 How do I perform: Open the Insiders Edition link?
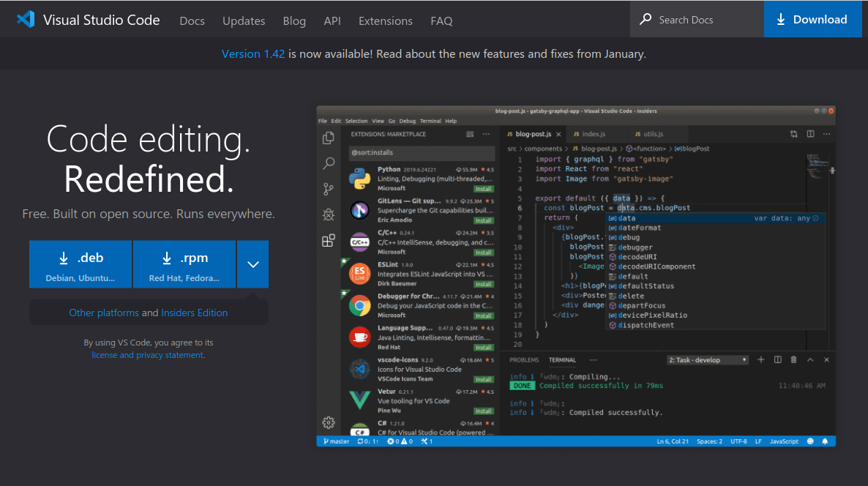click(x=194, y=313)
